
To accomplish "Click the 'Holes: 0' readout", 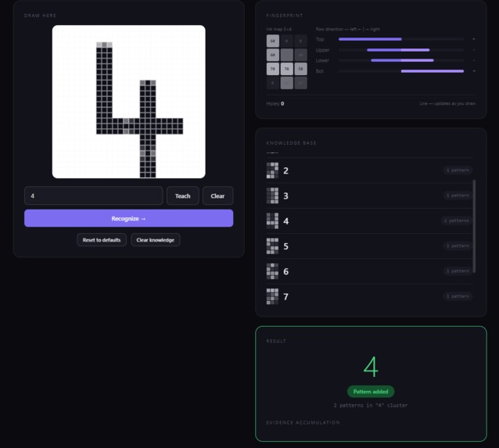I will (x=275, y=103).
